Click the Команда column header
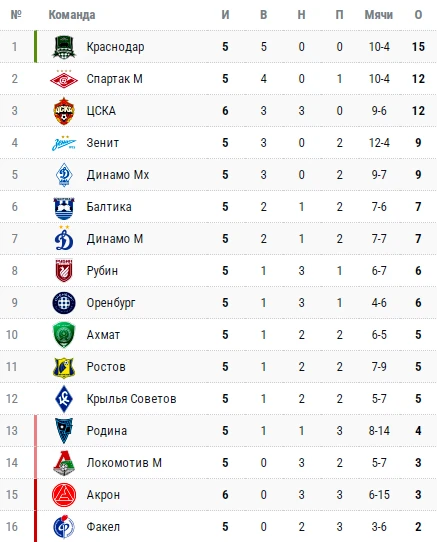The width and height of the screenshot is (437, 542). pos(72,15)
